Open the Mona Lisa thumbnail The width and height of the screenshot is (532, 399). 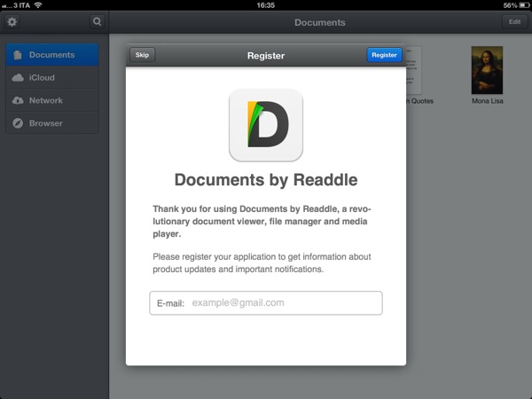tap(487, 70)
